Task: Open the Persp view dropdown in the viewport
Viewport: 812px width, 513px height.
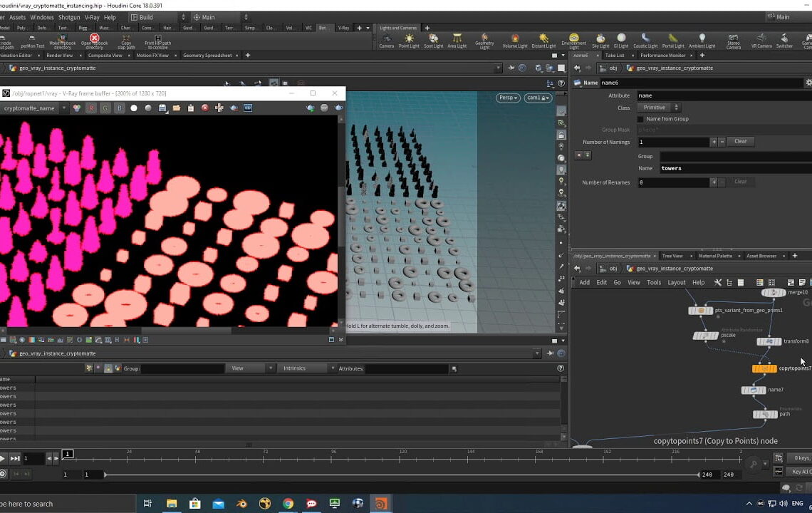Action: click(x=508, y=98)
